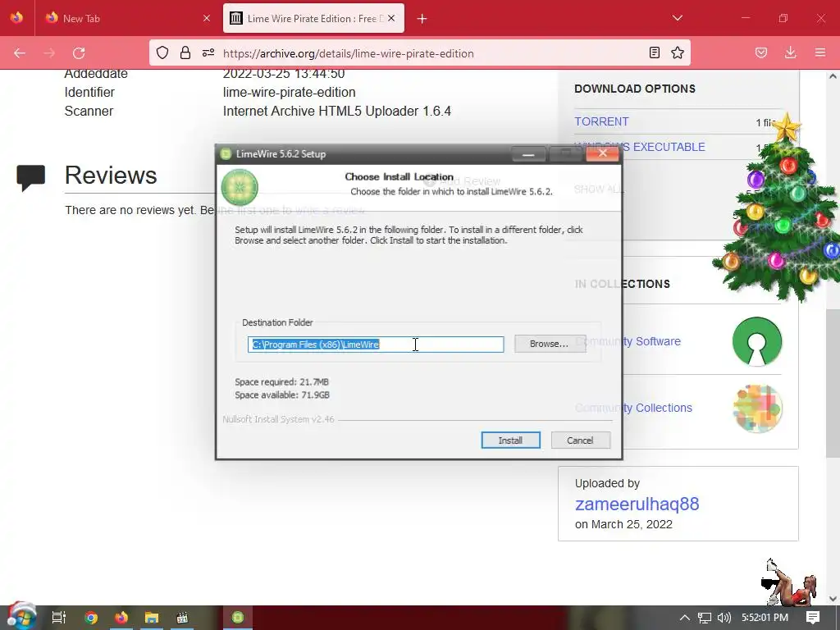Toggle Reader View icon
840x630 pixels.
coord(654,52)
